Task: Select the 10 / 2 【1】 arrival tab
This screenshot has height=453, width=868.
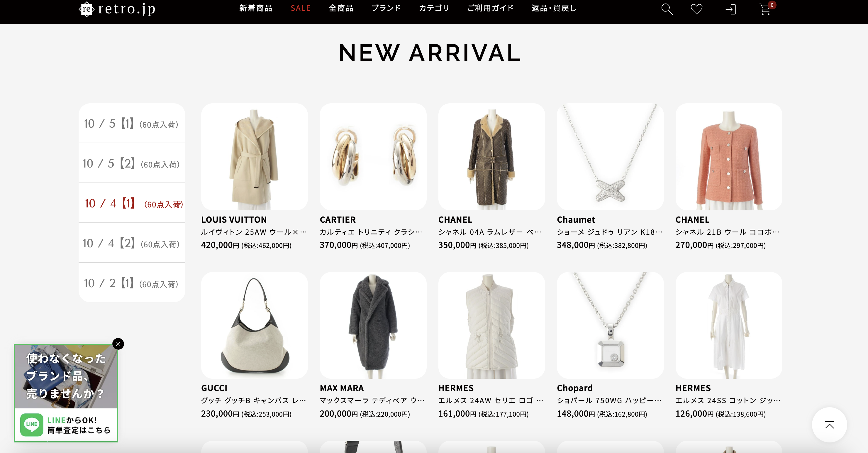Action: coord(132,283)
